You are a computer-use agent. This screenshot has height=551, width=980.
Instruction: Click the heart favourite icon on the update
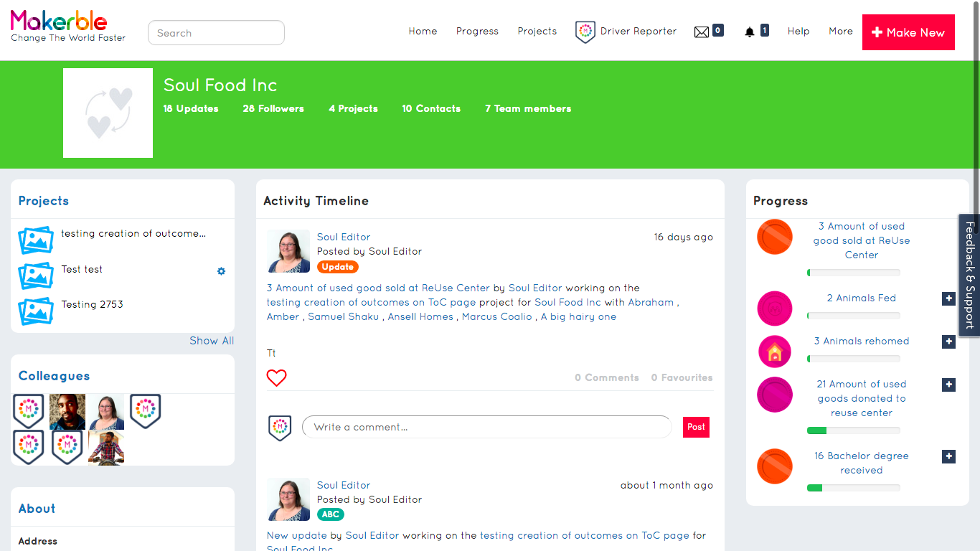click(276, 377)
